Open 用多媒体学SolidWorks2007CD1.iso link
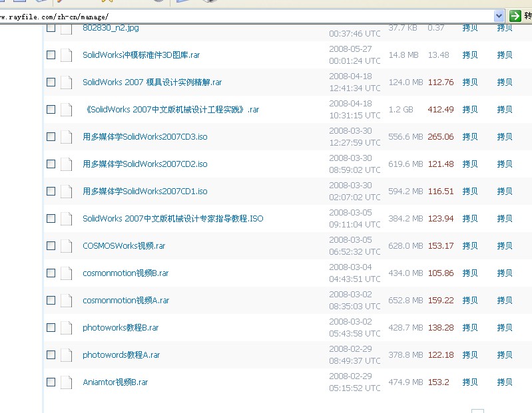The width and height of the screenshot is (532, 413). click(145, 192)
